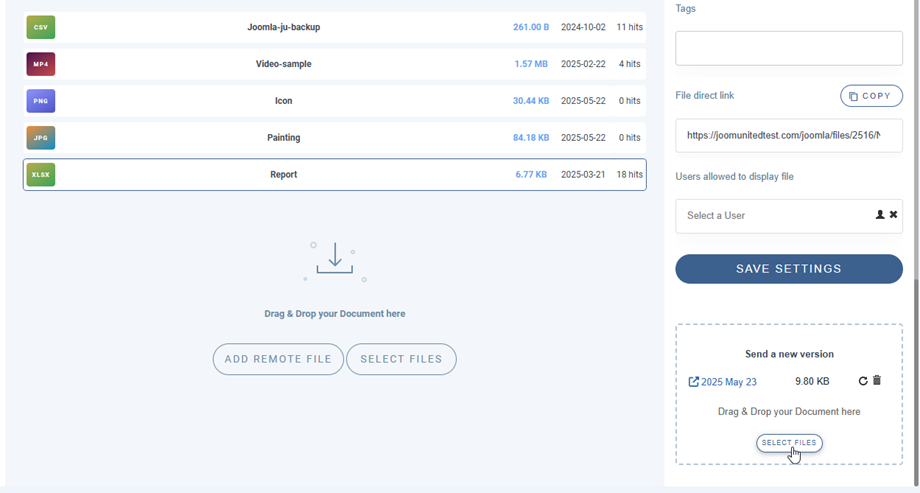Screen dimensions: 920x493
Task: Click the JPG icon for Painting
Action: (x=41, y=138)
